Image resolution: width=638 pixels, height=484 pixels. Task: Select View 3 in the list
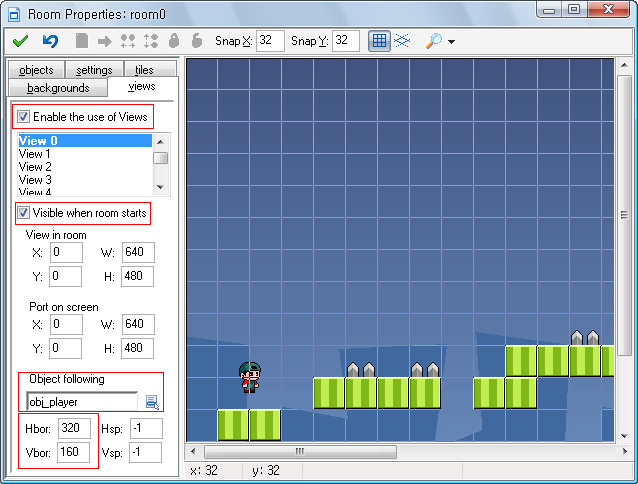click(85, 180)
